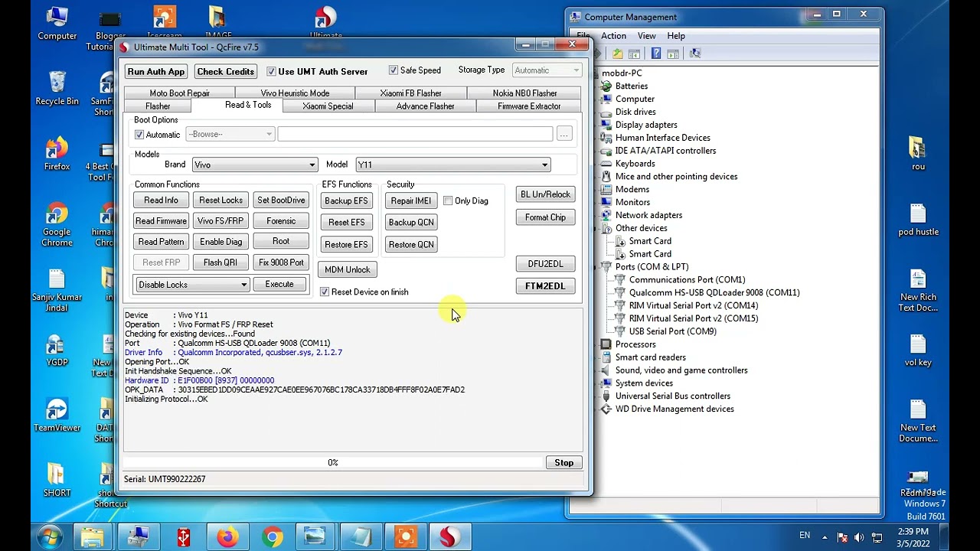The height and width of the screenshot is (551, 980).
Task: Click Backup EFS button
Action: click(x=346, y=201)
